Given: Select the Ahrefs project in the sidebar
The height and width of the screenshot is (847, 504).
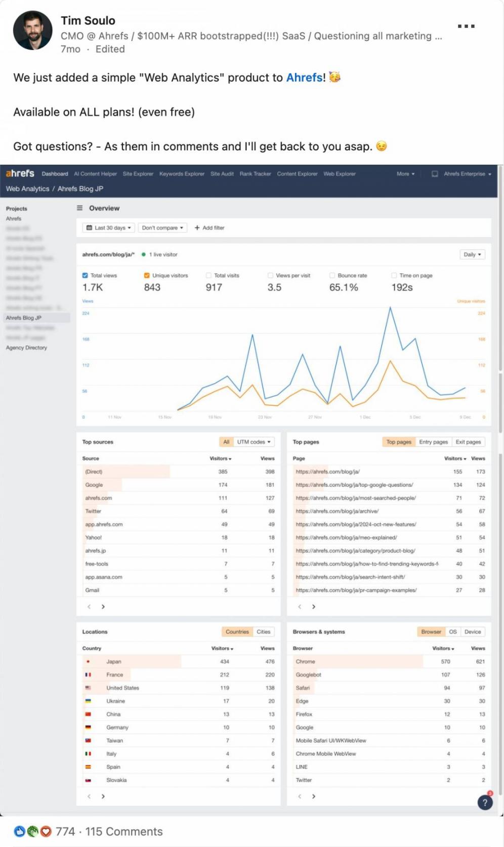Looking at the screenshot, I should tap(14, 219).
